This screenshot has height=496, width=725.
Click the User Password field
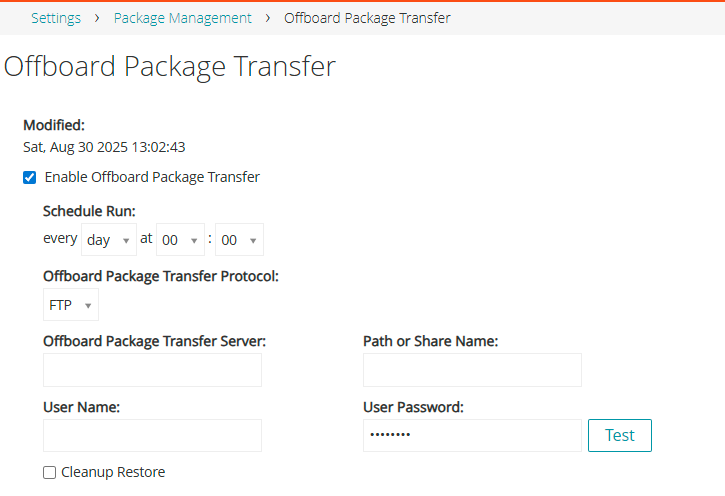pyautogui.click(x=472, y=435)
